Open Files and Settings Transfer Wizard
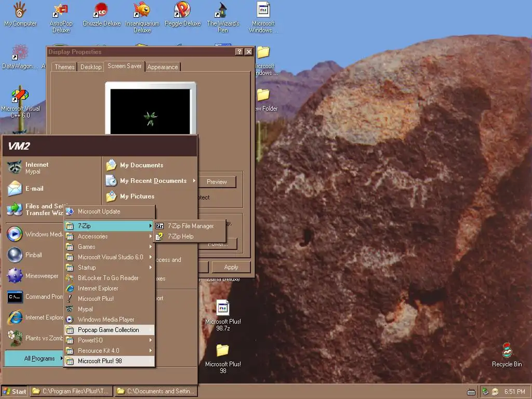The image size is (532, 399). (x=34, y=209)
